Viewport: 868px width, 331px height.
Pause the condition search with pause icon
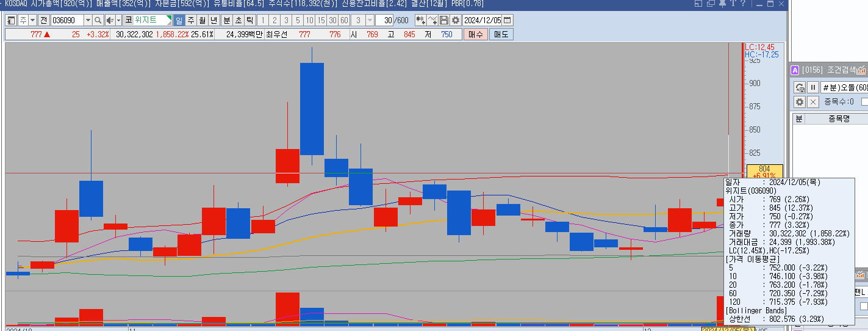click(813, 87)
